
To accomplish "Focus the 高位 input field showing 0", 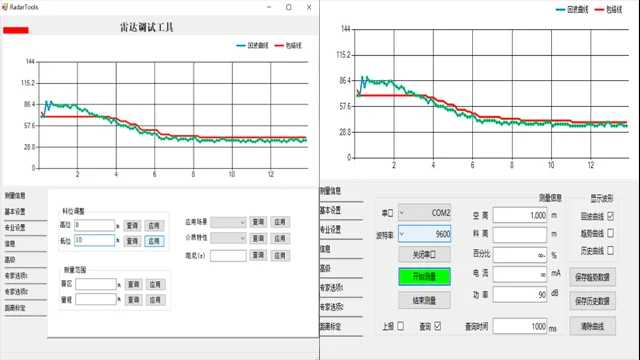I will click(x=94, y=225).
